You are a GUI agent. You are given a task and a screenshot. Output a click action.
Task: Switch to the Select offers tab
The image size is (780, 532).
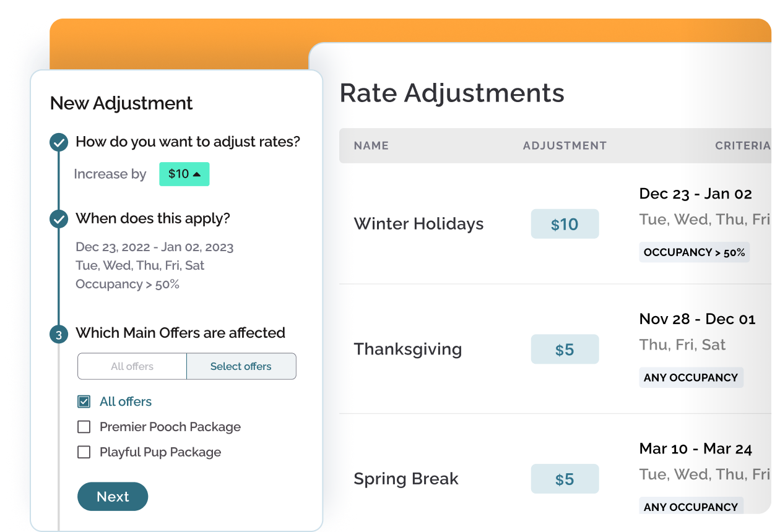coord(241,366)
